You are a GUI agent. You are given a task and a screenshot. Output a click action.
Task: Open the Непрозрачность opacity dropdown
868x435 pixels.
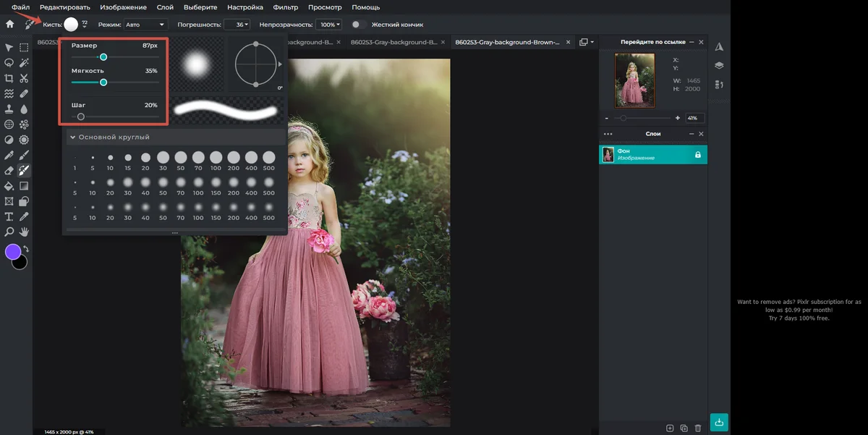point(329,25)
